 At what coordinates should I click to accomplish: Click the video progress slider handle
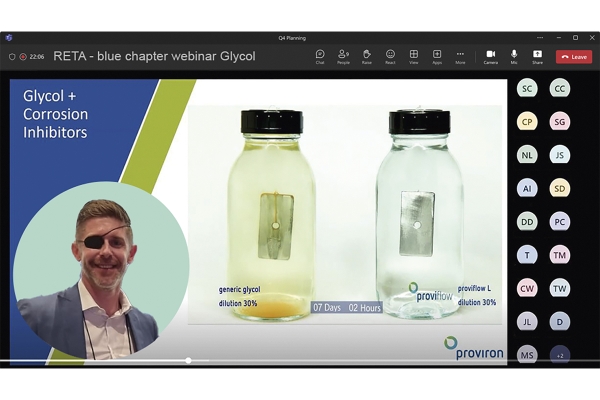click(x=188, y=361)
